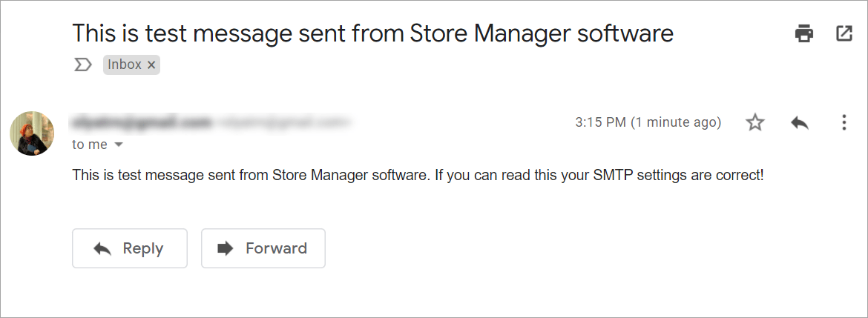Click the arrow icon inside the Forward button
Image resolution: width=868 pixels, height=318 pixels.
tap(225, 248)
